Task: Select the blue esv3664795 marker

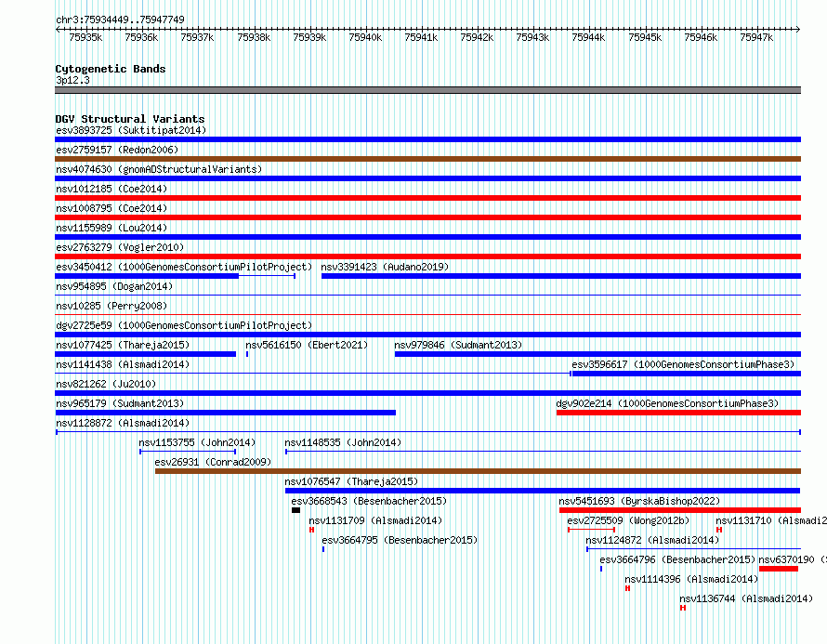Action: pos(323,549)
